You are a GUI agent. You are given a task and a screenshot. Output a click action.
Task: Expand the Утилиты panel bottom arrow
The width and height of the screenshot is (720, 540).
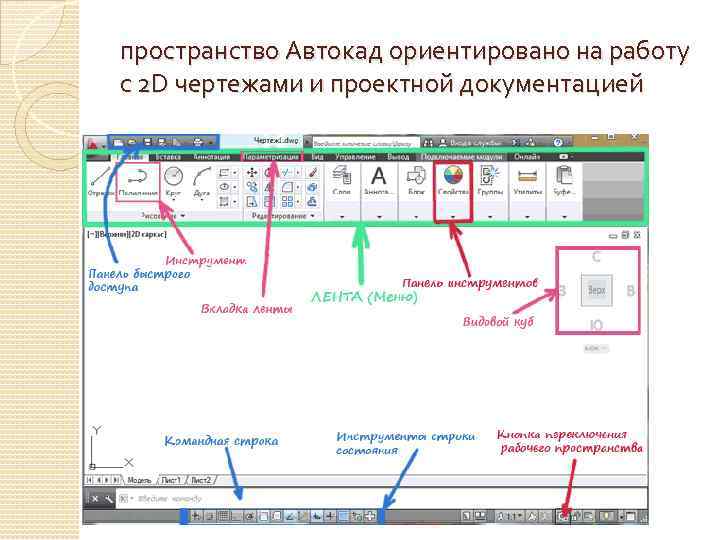pos(527,216)
